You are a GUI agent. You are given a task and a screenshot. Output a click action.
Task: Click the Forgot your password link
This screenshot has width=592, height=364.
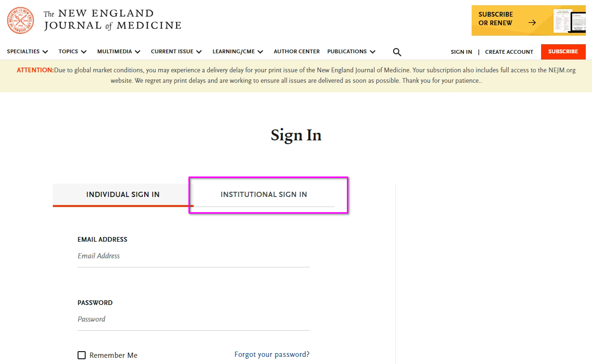pos(272,354)
